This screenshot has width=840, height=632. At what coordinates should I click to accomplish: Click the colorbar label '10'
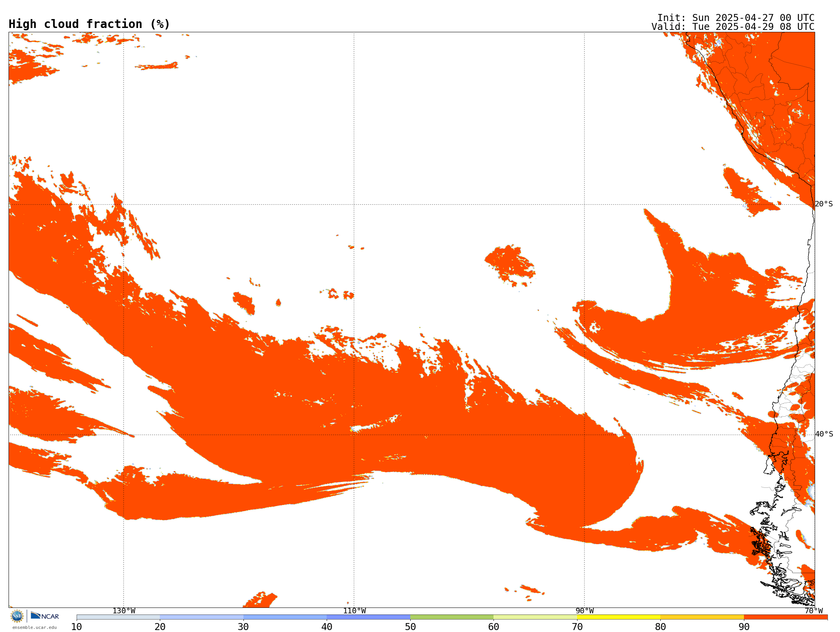click(77, 627)
